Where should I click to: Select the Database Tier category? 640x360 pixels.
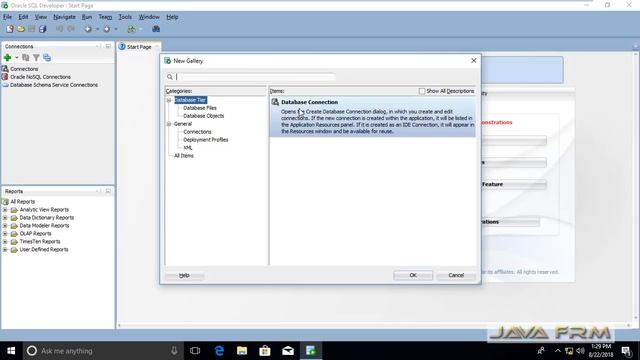coord(191,100)
